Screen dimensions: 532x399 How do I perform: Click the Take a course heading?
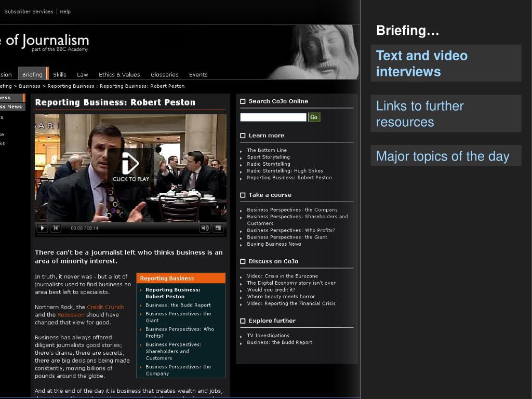pyautogui.click(x=270, y=195)
